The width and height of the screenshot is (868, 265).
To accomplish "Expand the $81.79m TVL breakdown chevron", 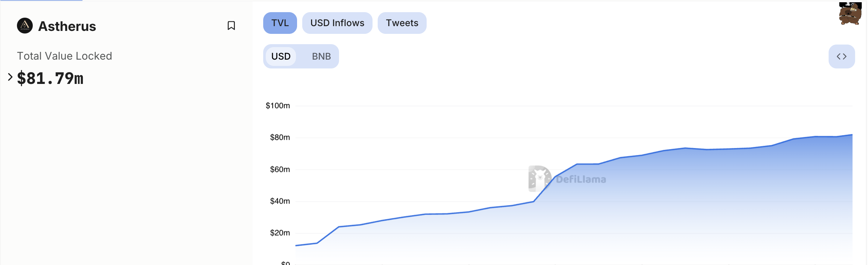I will click(x=10, y=77).
